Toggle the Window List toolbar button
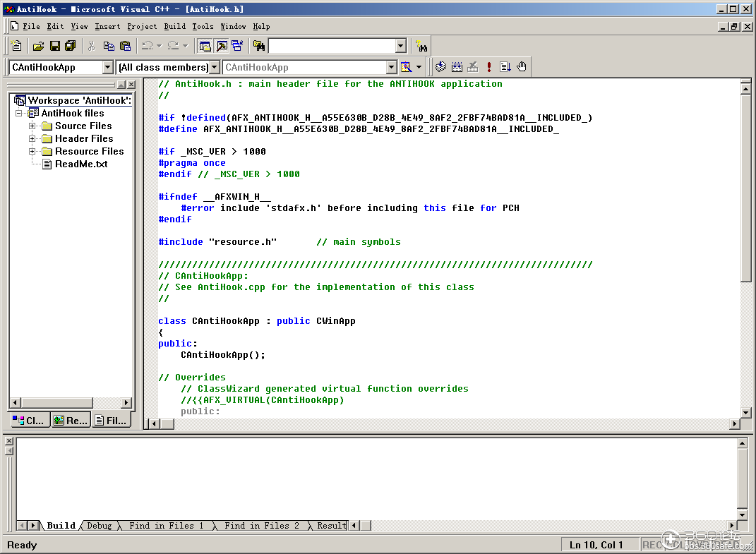Screen dimensions: 756x554 tap(237, 46)
